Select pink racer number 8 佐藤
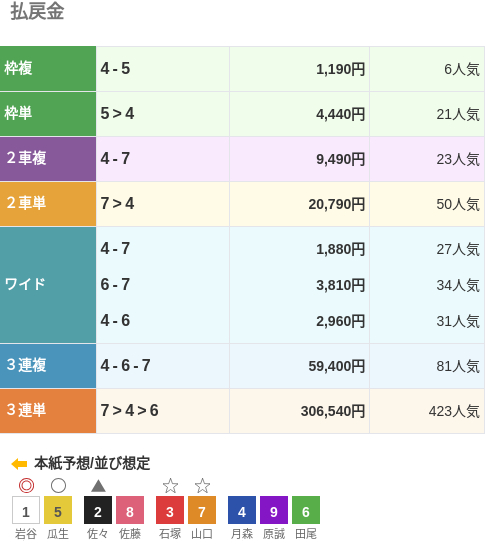Image resolution: width=485 pixels, height=558 pixels. pos(130,510)
